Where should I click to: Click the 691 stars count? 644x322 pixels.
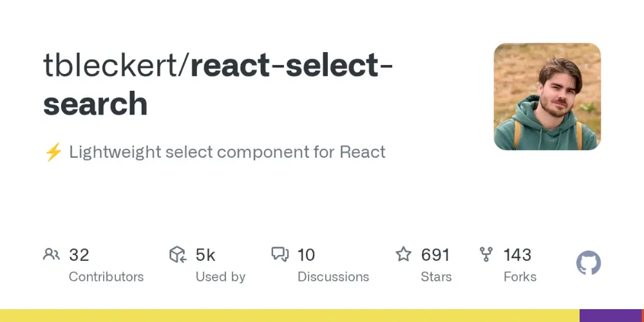click(x=435, y=255)
